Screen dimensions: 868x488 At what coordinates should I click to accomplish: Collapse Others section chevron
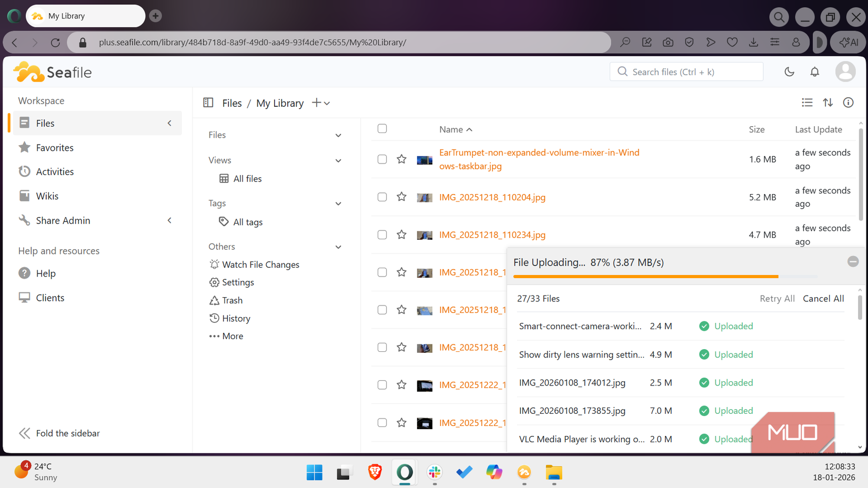338,247
